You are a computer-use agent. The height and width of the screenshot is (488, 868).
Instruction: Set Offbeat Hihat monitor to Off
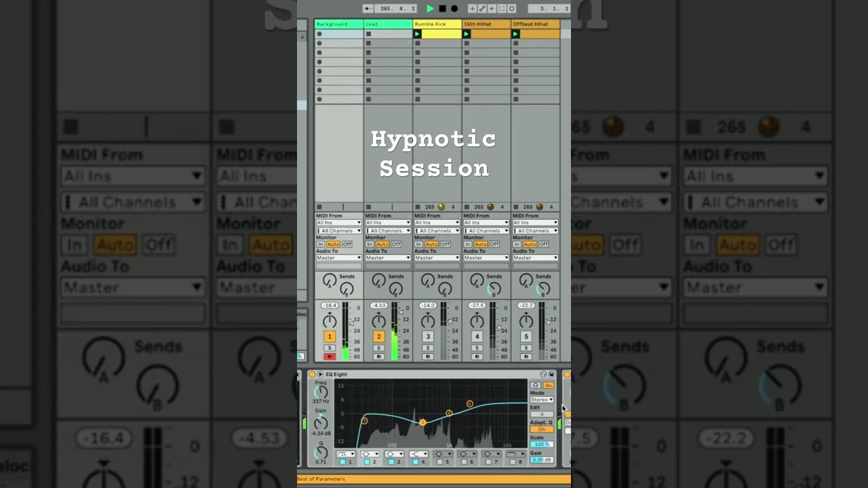coord(543,244)
